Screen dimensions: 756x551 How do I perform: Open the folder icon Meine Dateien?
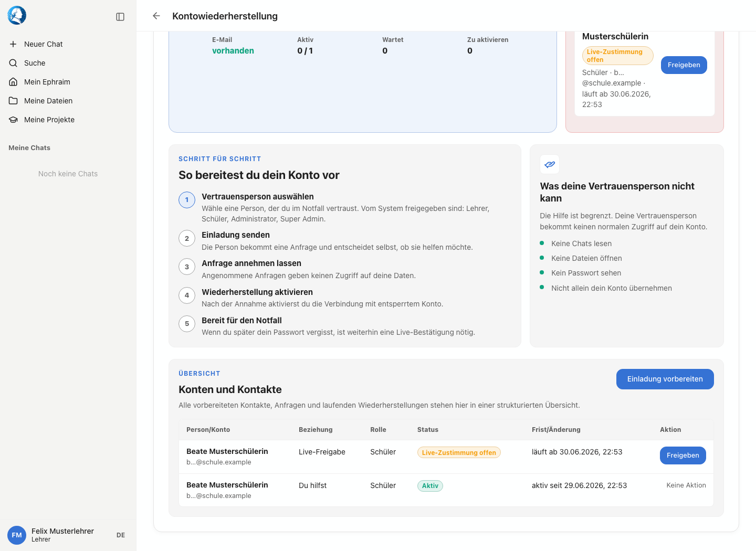(x=13, y=101)
